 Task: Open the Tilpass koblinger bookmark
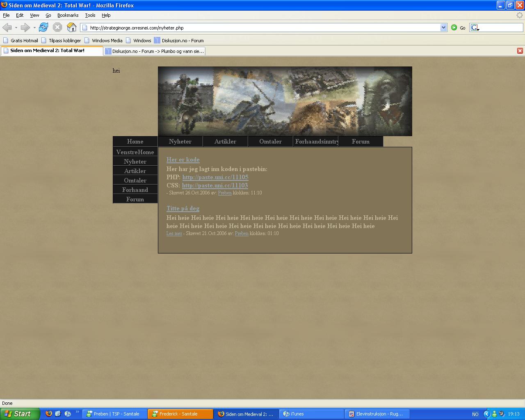click(61, 41)
